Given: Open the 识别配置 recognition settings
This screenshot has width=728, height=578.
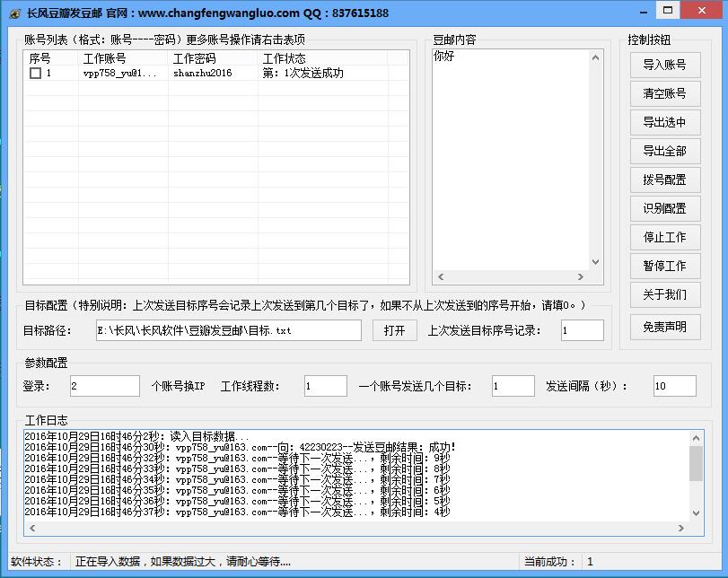Looking at the screenshot, I should tap(664, 208).
